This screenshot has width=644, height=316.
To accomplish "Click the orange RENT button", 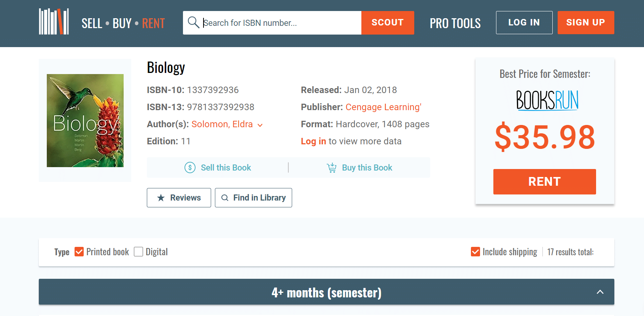I will [545, 182].
